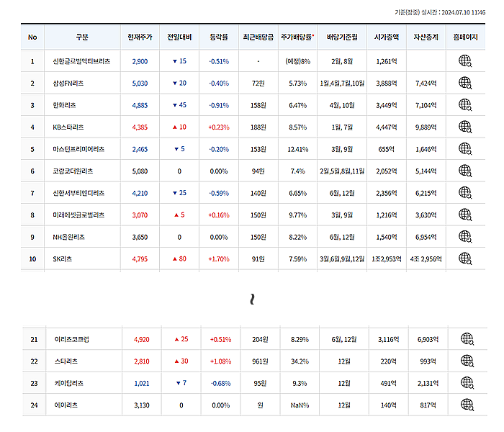The width and height of the screenshot is (504, 432).
Task: Click market cap 1조2,953억
Action: (387, 259)
